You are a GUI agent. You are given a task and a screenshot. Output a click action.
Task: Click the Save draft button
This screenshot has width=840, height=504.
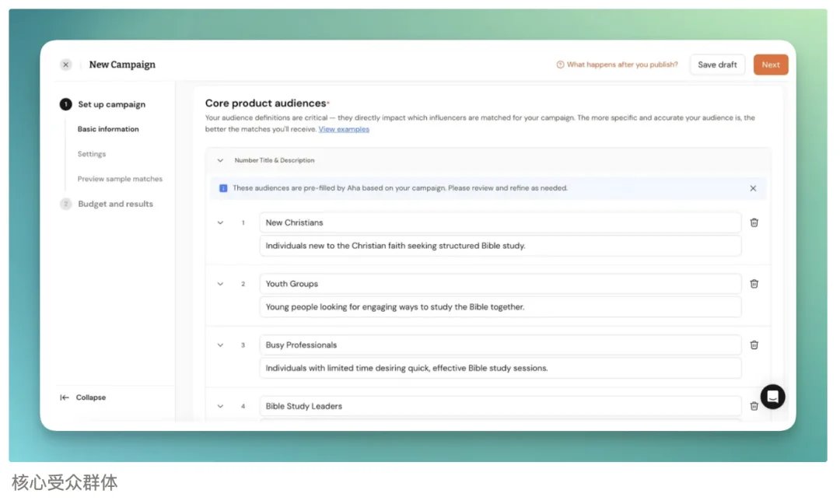coord(717,65)
